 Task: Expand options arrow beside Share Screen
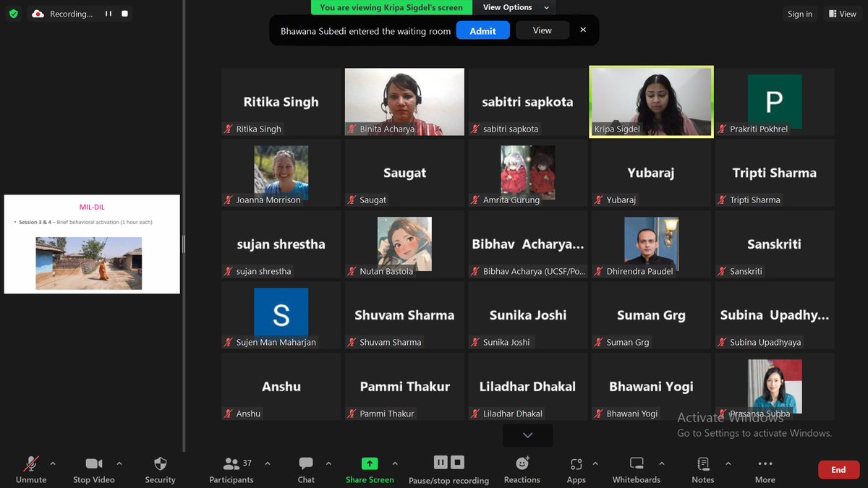pyautogui.click(x=395, y=463)
